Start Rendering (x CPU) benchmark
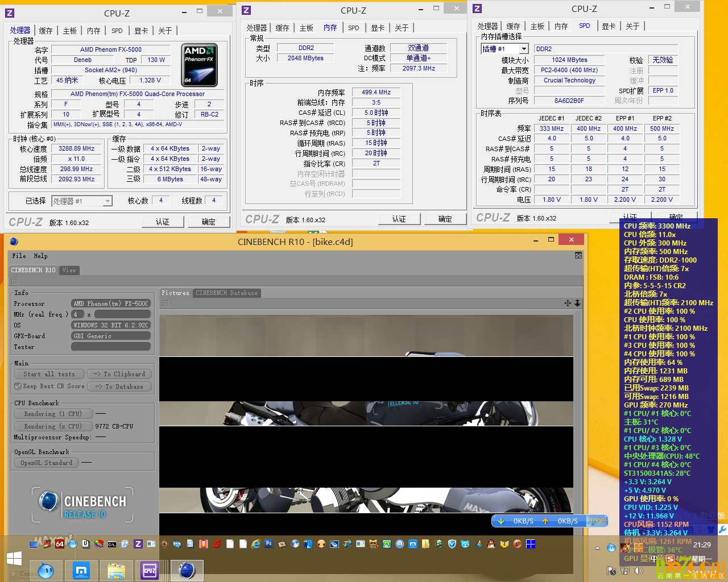This screenshot has height=582, width=728. point(53,426)
